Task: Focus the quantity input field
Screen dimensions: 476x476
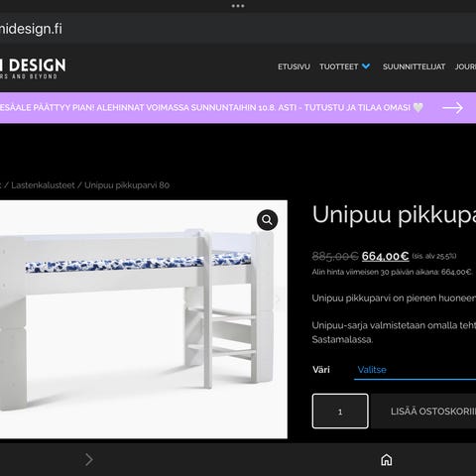Action: point(340,412)
